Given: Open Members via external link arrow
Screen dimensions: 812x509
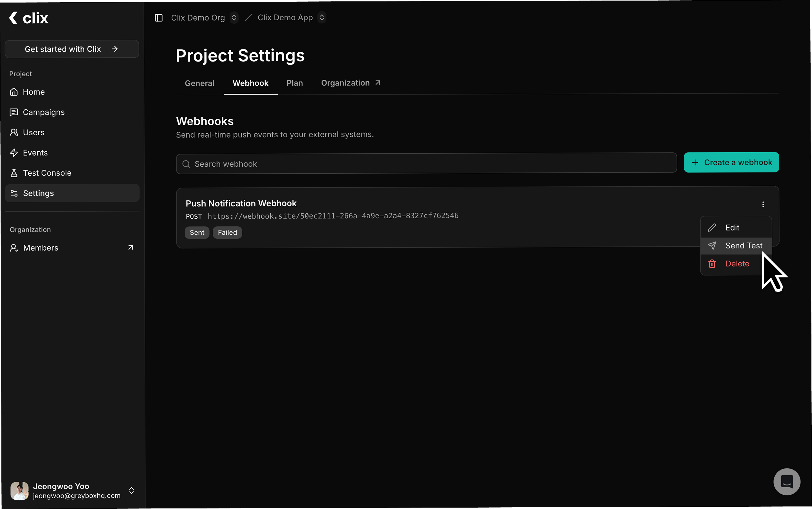Looking at the screenshot, I should coord(130,247).
